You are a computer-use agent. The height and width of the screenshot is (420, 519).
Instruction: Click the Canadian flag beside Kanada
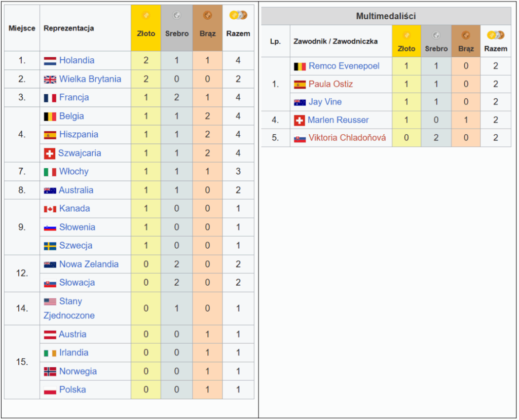click(50, 209)
